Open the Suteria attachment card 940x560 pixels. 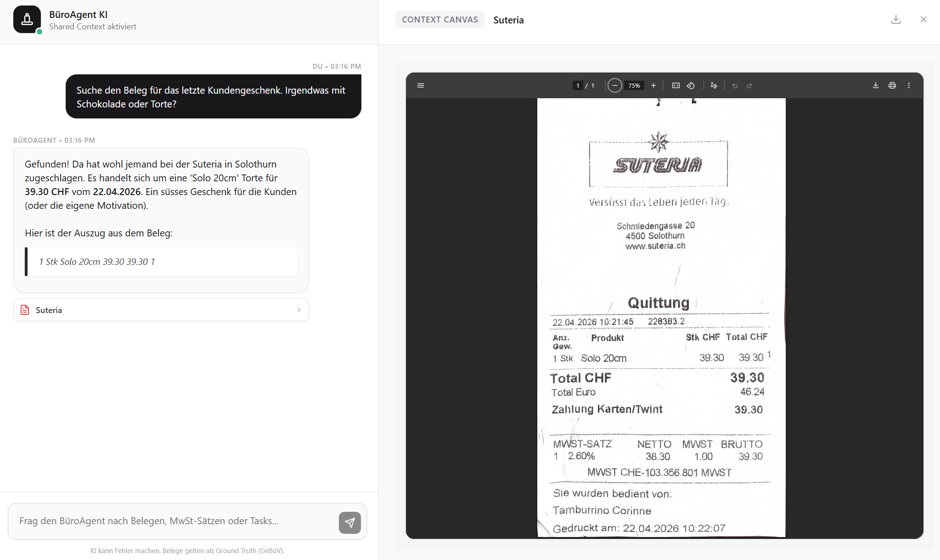[161, 310]
